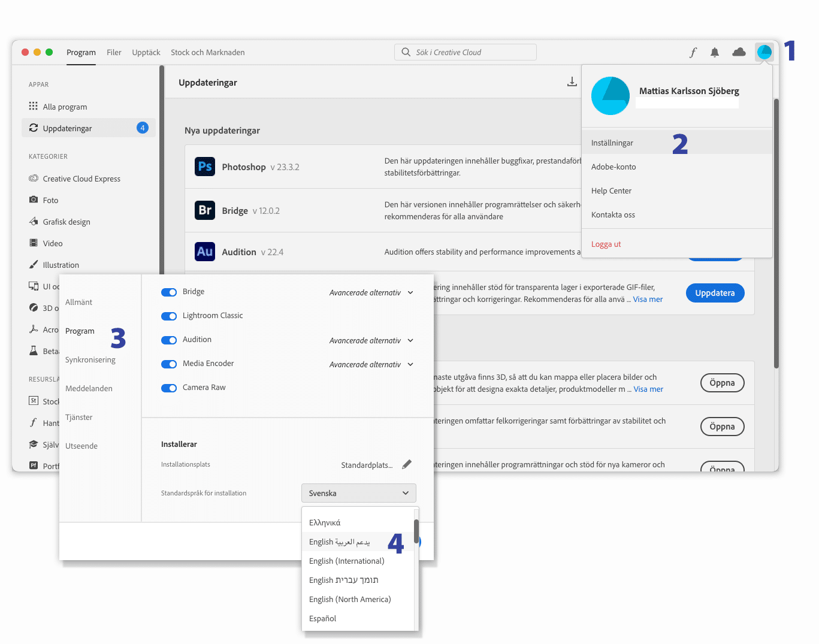The height and width of the screenshot is (644, 819).
Task: Click the Photoshop app icon
Action: pos(205,167)
